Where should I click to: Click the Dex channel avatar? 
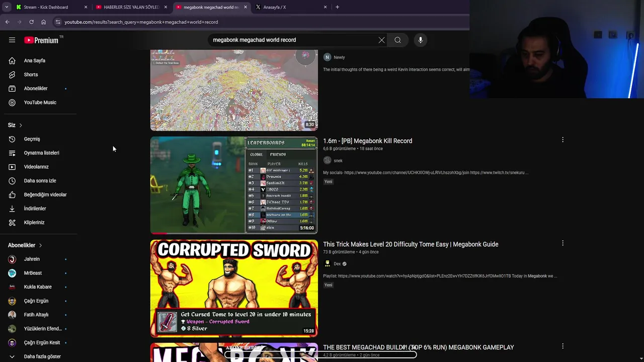[327, 263]
